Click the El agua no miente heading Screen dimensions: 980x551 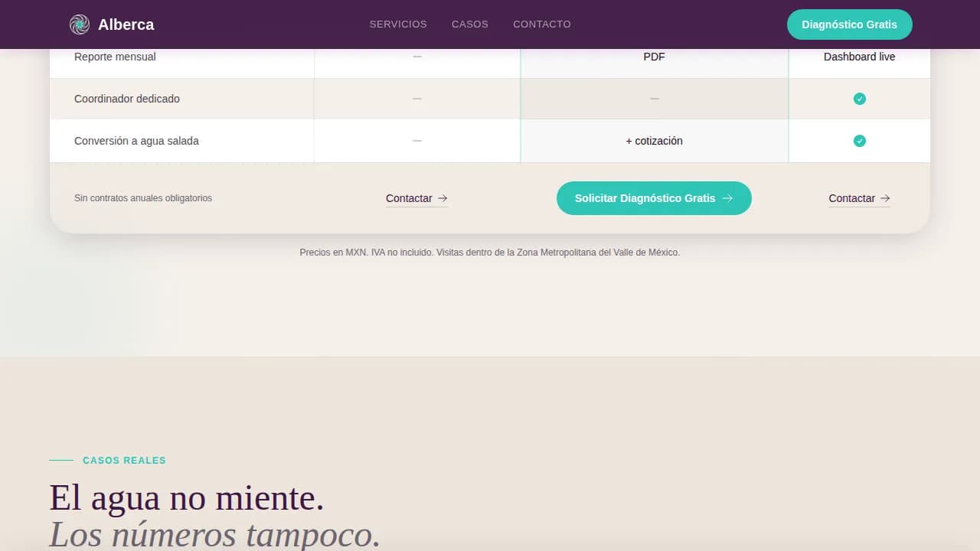(187, 498)
